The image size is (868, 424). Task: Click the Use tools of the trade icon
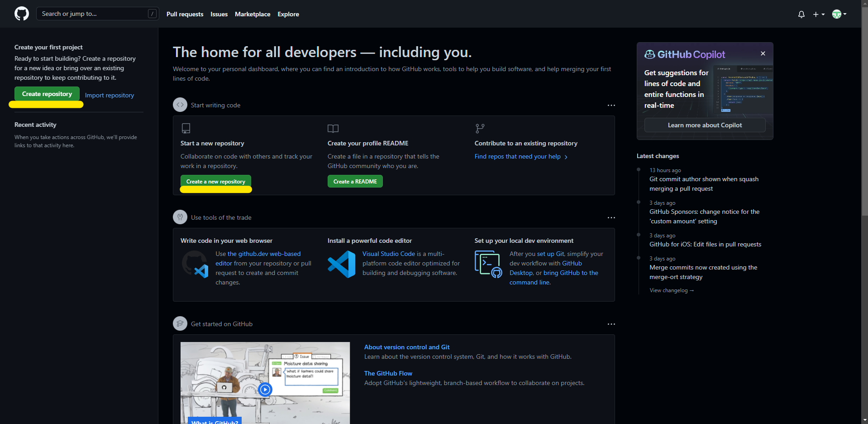click(180, 217)
